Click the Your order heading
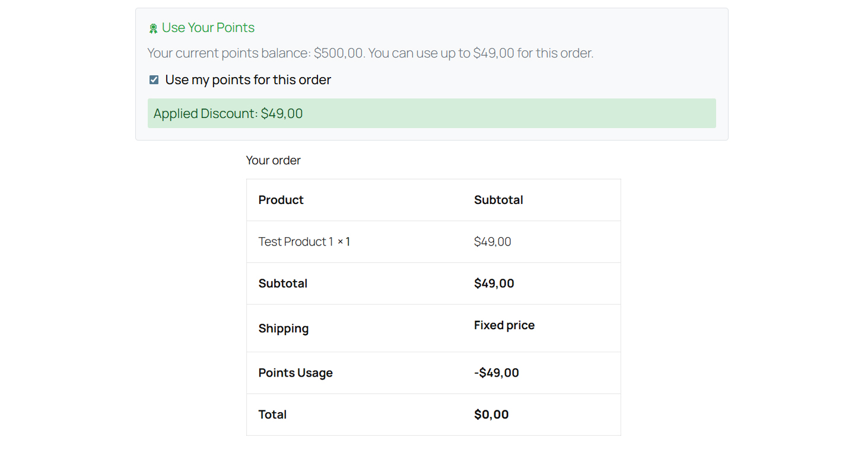 coord(273,160)
